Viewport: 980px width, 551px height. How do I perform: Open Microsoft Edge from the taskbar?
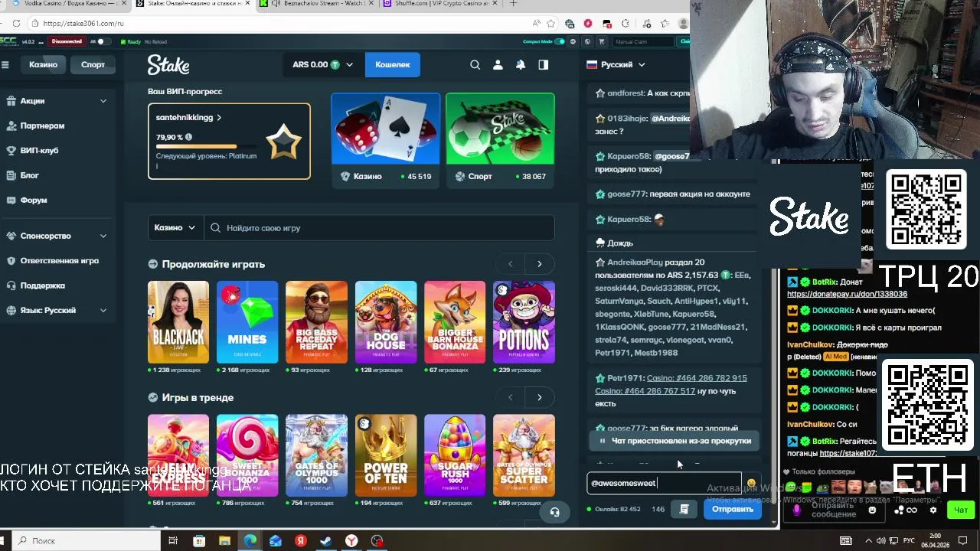tap(250, 541)
